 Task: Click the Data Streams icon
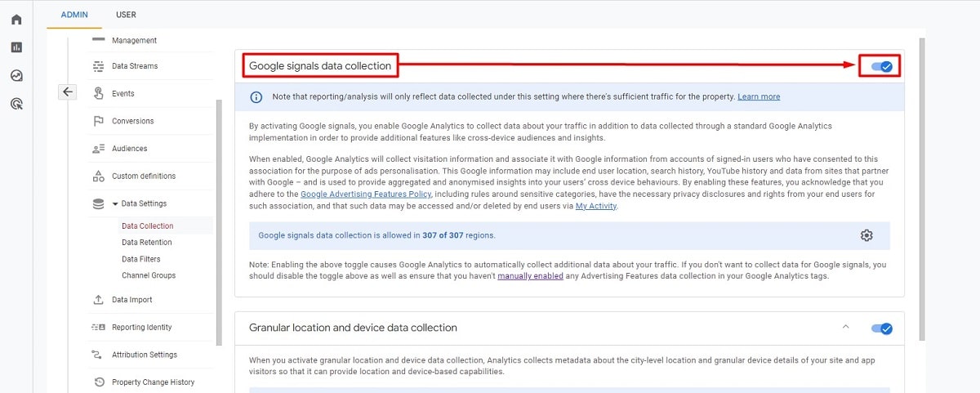pyautogui.click(x=98, y=66)
